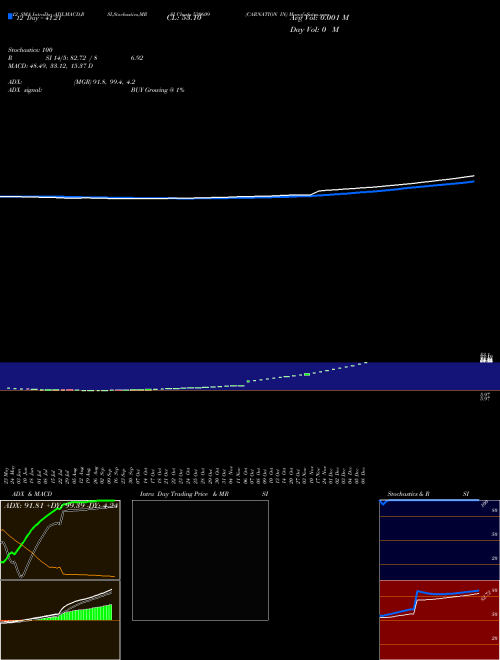Open the ADX indicator chart panel
500x660 pixels.
(60, 540)
